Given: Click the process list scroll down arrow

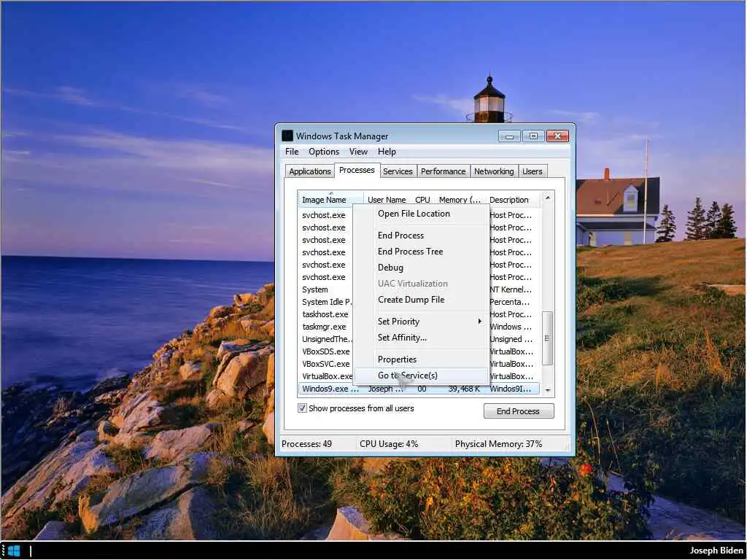Looking at the screenshot, I should point(547,391).
